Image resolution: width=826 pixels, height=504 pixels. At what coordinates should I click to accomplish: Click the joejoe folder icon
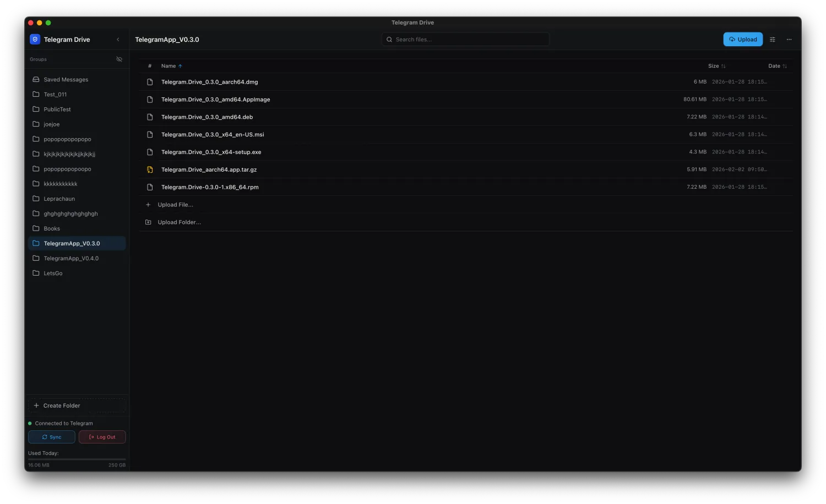36,124
